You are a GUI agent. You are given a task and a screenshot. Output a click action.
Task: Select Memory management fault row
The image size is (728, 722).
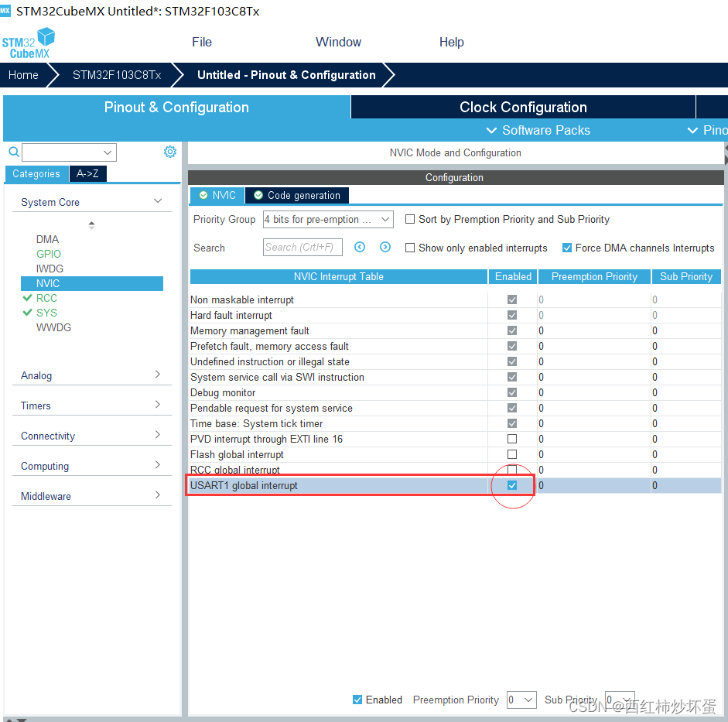point(455,330)
